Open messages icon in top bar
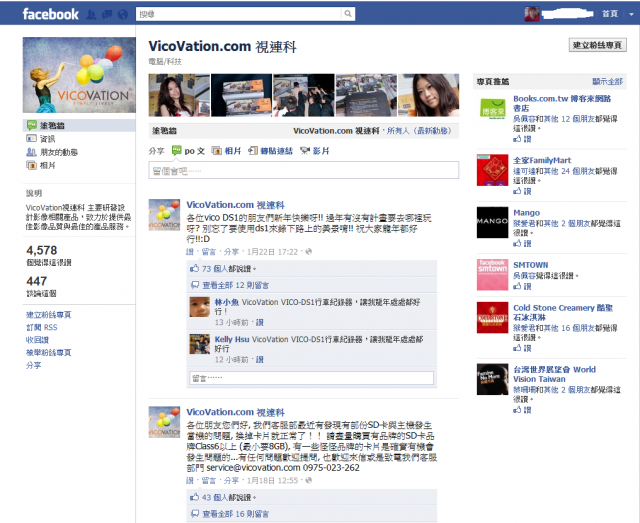Viewport: 640px width, 523px height. (107, 15)
